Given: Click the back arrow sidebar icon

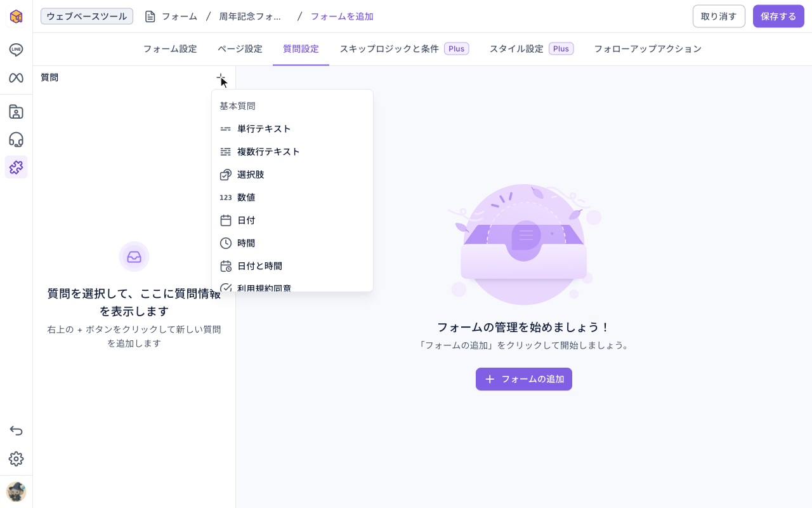Looking at the screenshot, I should 16,431.
